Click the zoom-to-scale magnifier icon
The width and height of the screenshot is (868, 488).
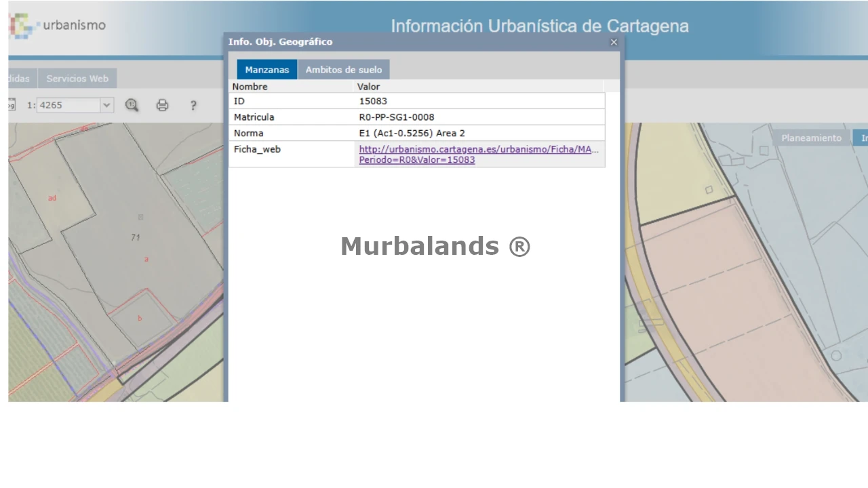(132, 105)
